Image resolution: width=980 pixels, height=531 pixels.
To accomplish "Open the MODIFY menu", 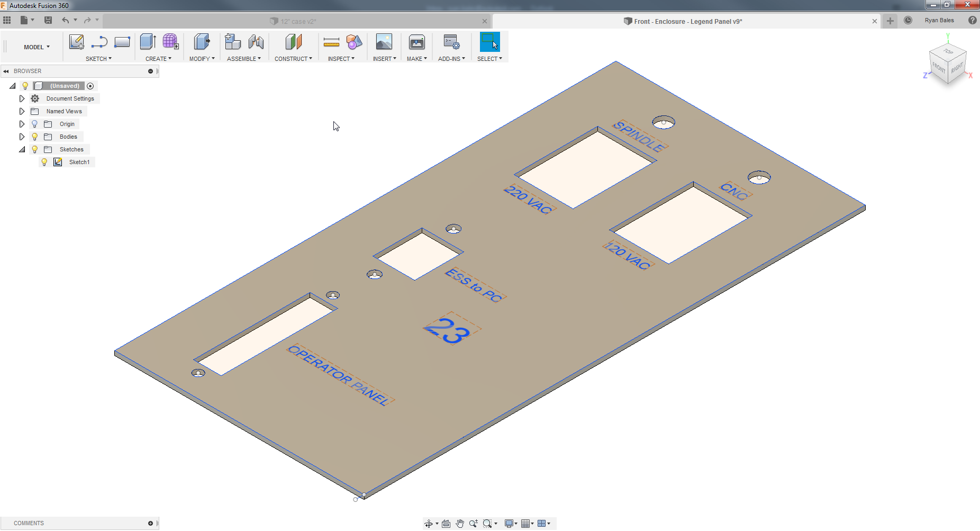I will pyautogui.click(x=202, y=59).
